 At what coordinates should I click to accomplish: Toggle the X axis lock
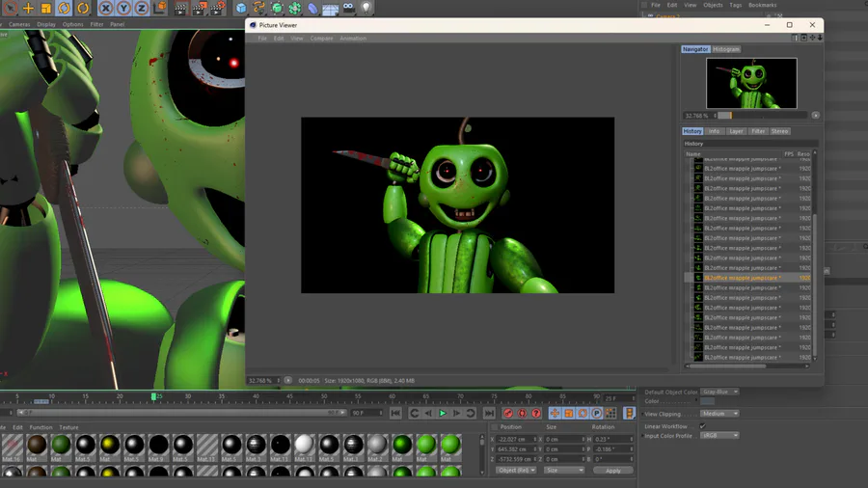click(106, 8)
